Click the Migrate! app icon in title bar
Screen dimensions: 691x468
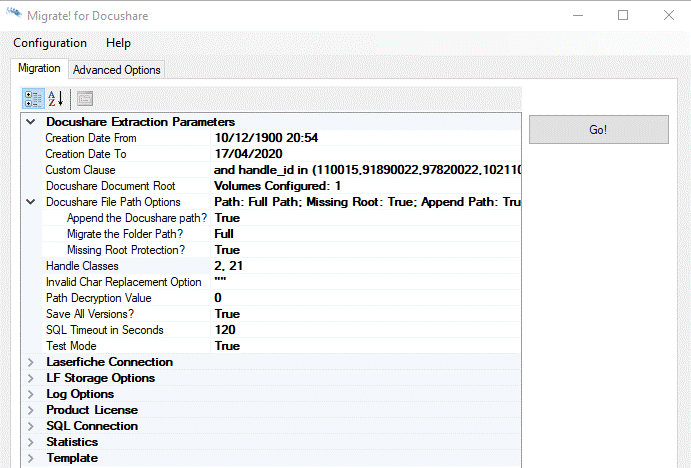14,13
